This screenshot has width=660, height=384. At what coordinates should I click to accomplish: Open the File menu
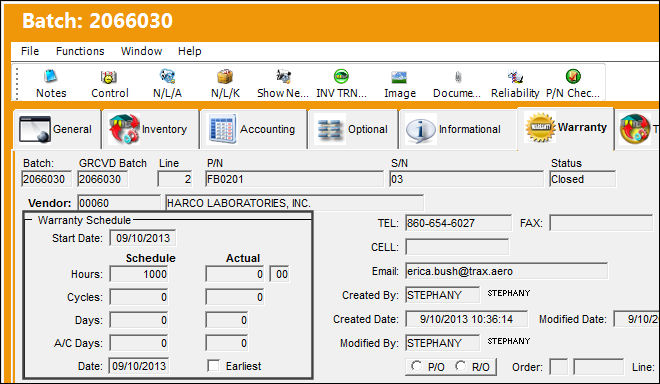[x=30, y=51]
